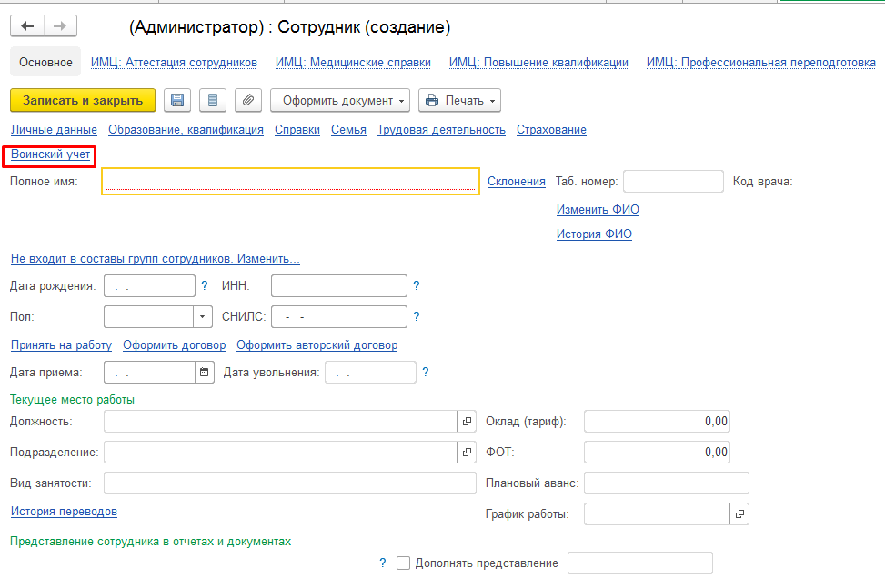Open the selection icon for Должность field
This screenshot has width=885, height=588.
pos(467,421)
